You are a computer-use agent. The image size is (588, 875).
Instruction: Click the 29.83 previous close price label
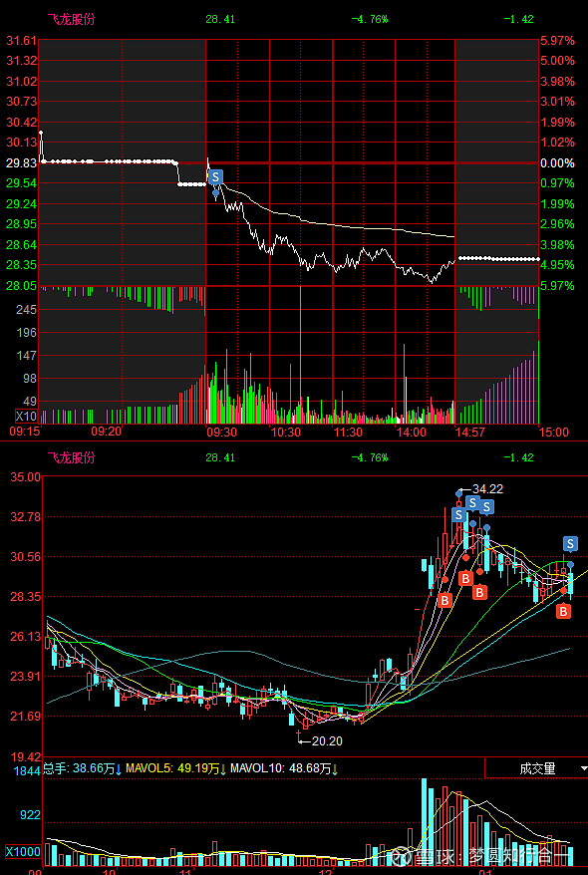pyautogui.click(x=21, y=163)
